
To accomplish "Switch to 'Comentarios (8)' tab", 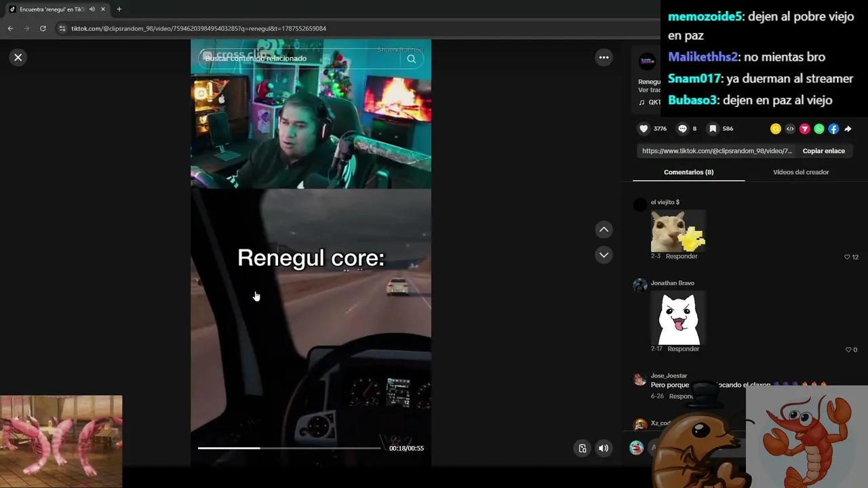I will pos(688,172).
